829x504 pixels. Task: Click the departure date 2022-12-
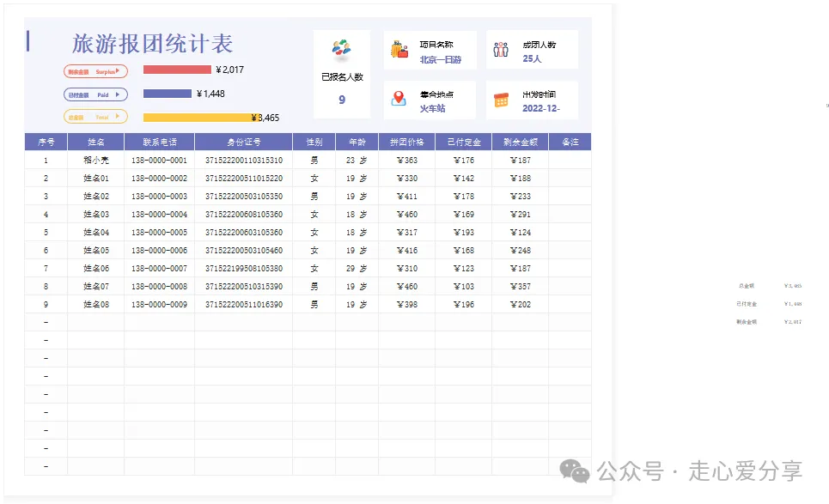pyautogui.click(x=541, y=108)
